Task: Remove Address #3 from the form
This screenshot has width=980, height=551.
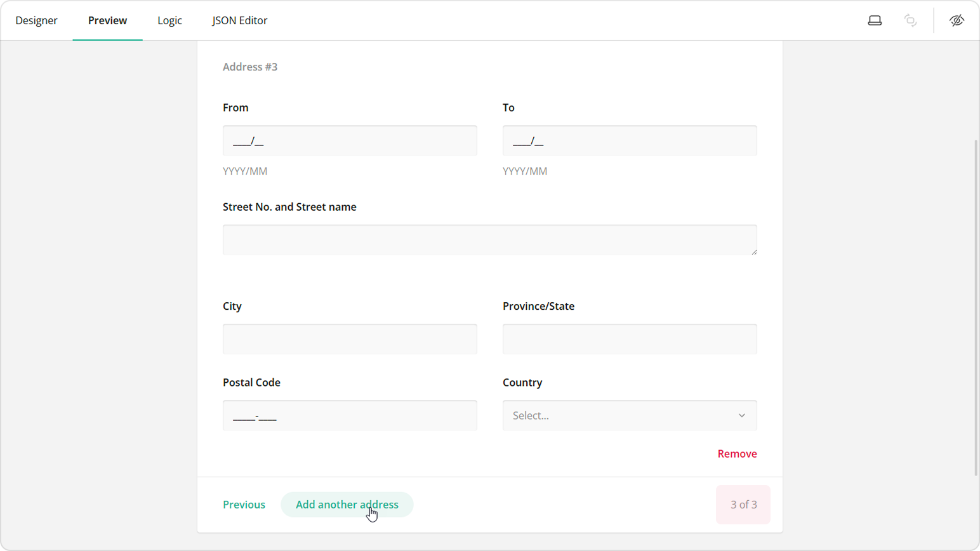Action: pos(736,453)
